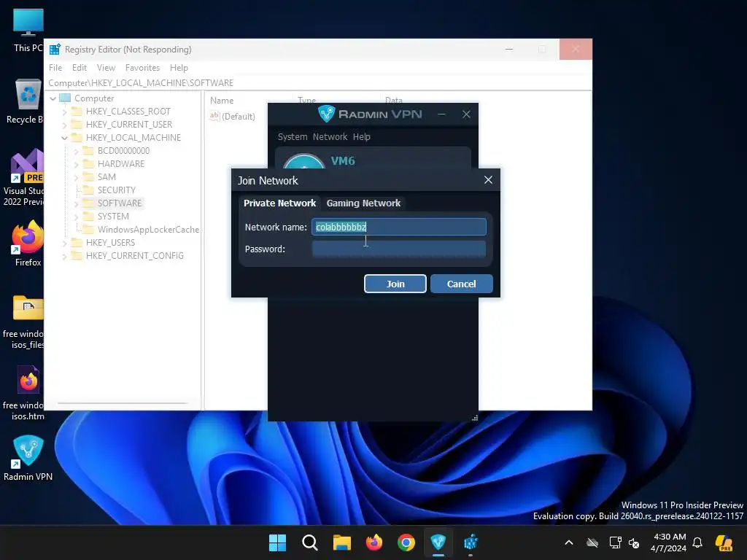Open the Radmin VPN Help menu
The height and width of the screenshot is (560, 747).
click(x=362, y=137)
